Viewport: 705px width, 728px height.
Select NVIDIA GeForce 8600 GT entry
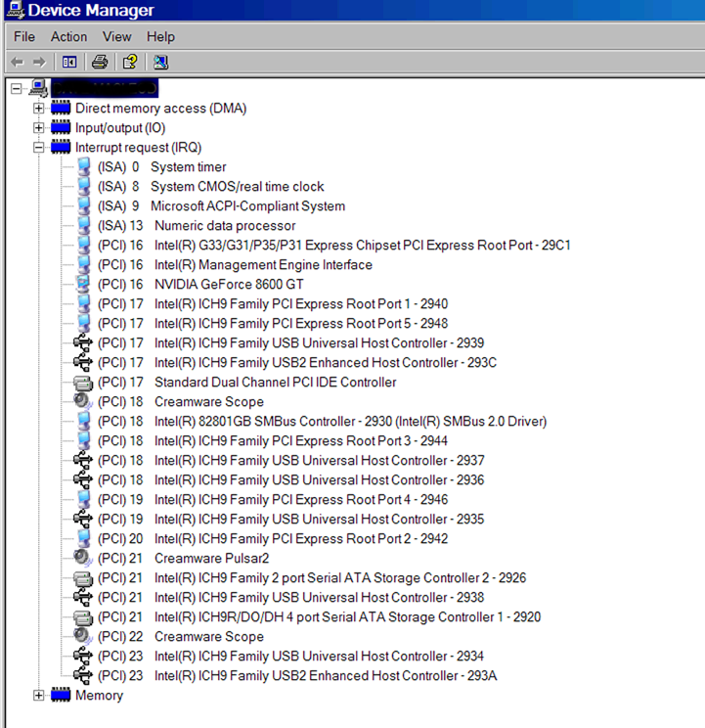200,284
